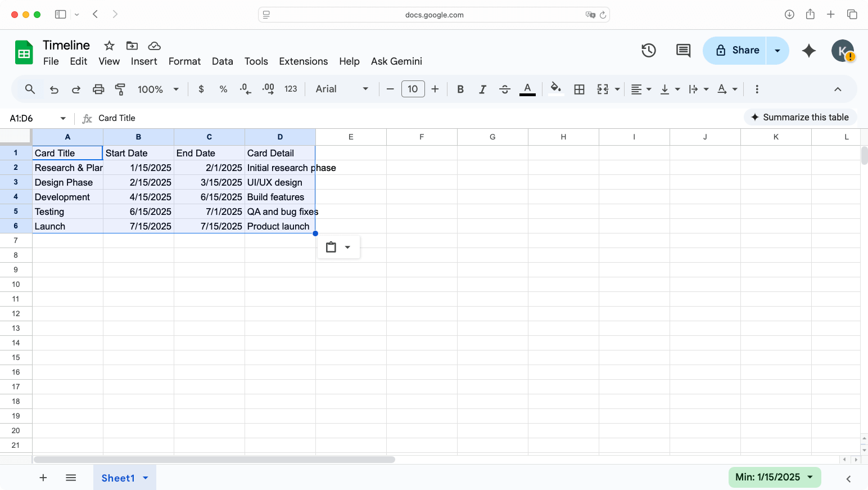Click the Summarize this table button

pyautogui.click(x=800, y=117)
